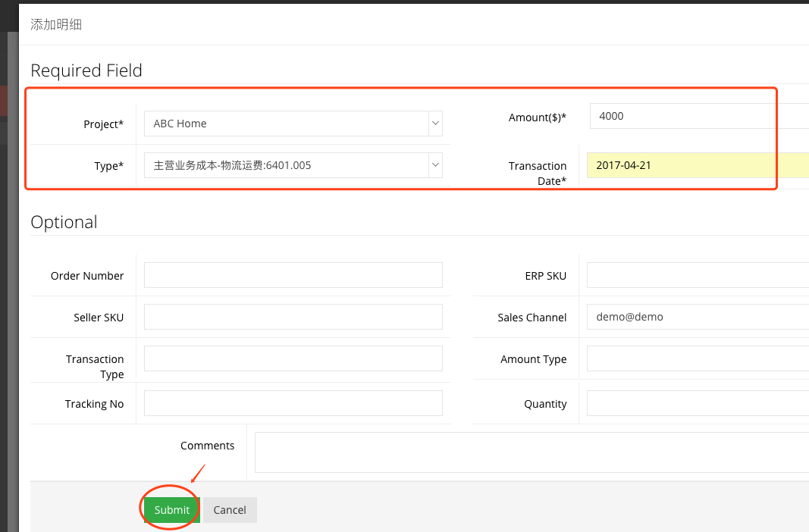
Task: Click the Seller SKU label
Action: click(99, 318)
